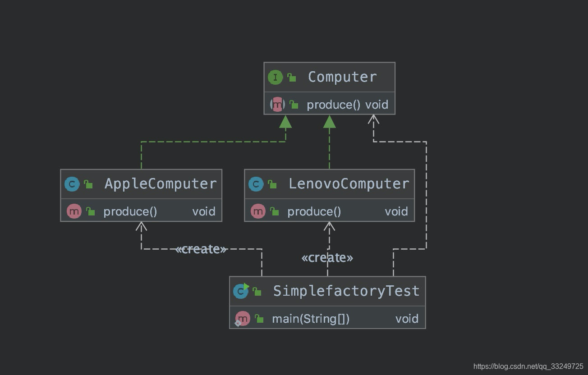
Task: Select the Computer interface name
Action: tap(342, 77)
